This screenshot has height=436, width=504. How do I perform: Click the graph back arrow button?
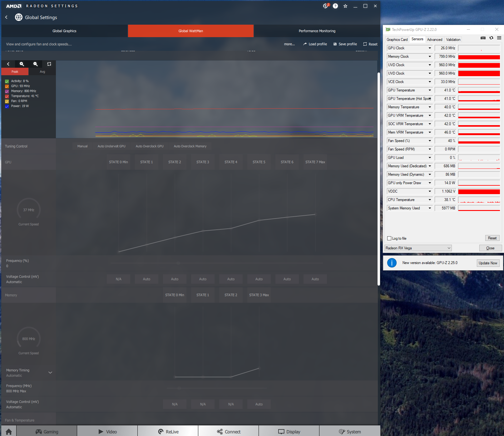[8, 64]
